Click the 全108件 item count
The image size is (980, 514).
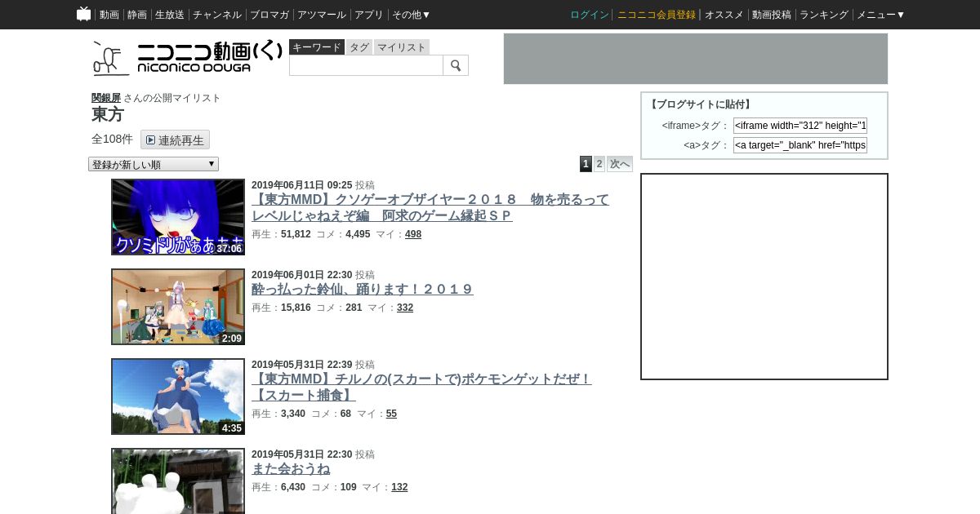pos(112,140)
